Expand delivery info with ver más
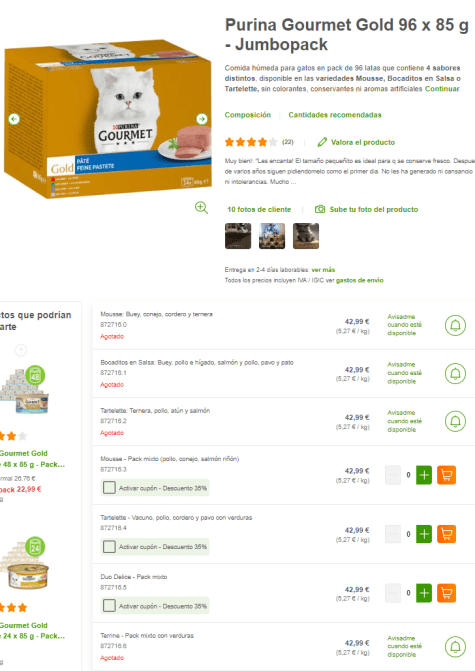This screenshot has width=475, height=671. point(323,270)
